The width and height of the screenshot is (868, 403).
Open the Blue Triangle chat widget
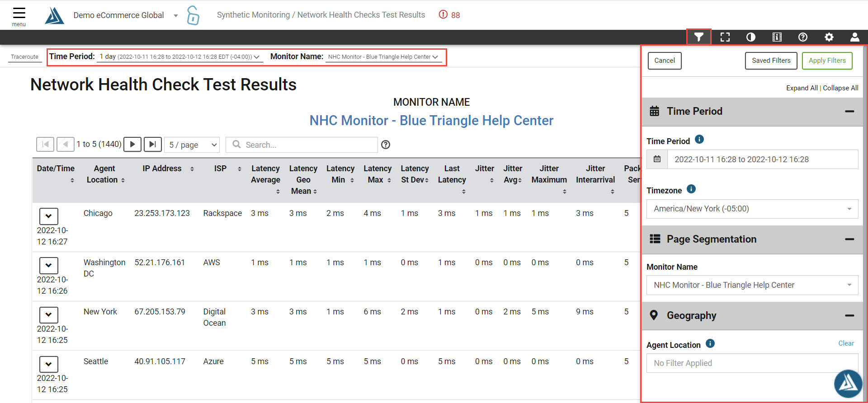point(848,384)
